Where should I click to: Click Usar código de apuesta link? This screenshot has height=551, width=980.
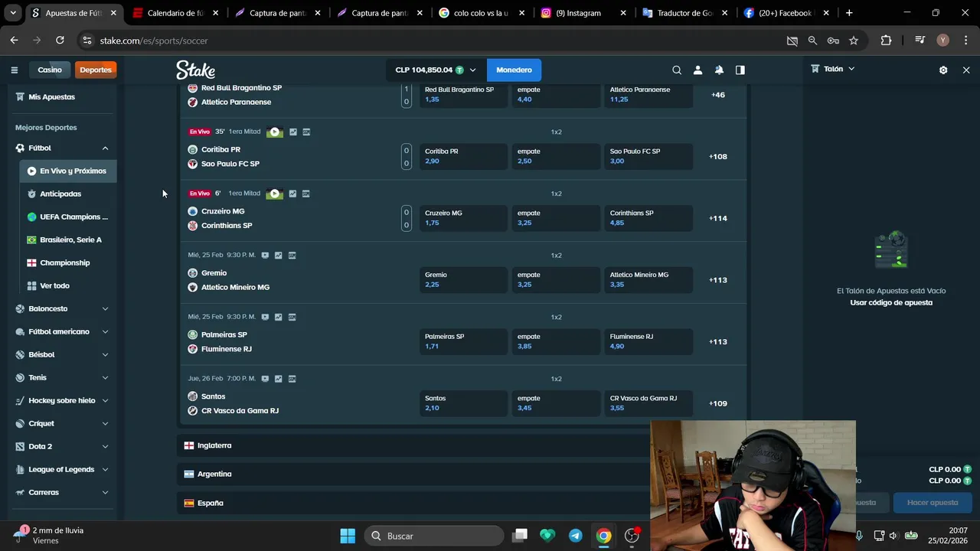coord(891,302)
